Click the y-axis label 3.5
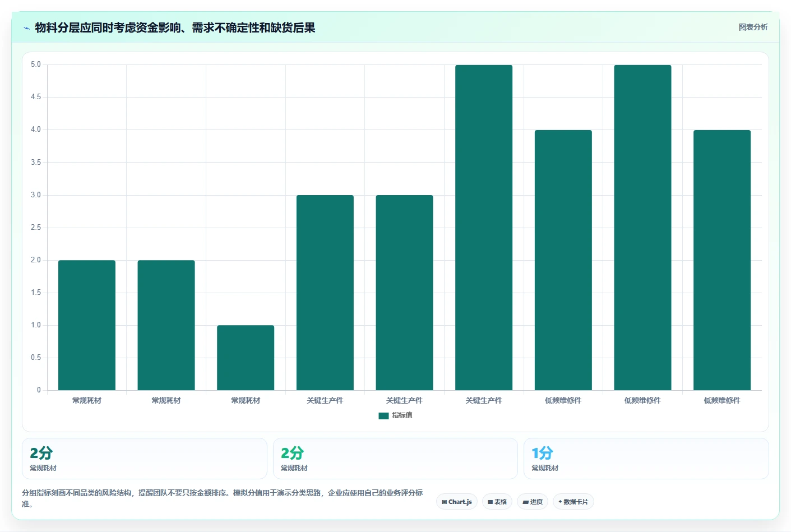The image size is (791, 532). click(x=36, y=163)
